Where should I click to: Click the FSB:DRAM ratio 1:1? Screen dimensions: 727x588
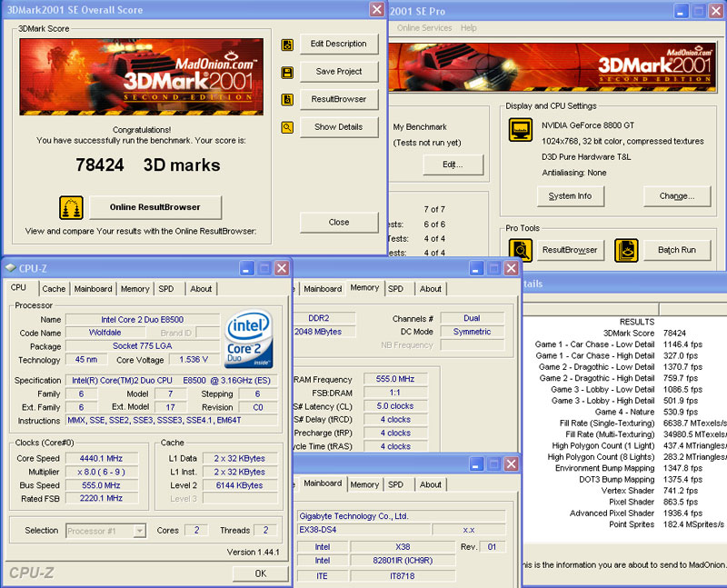click(x=395, y=393)
